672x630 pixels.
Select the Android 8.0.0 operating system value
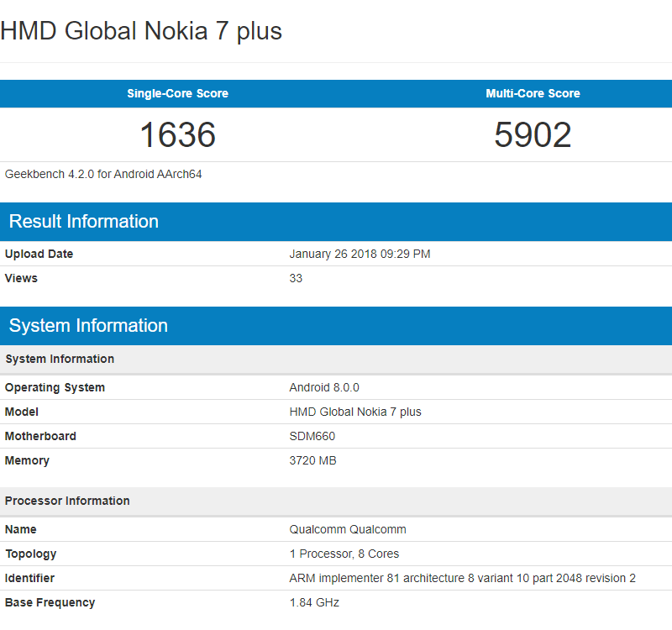tap(324, 387)
